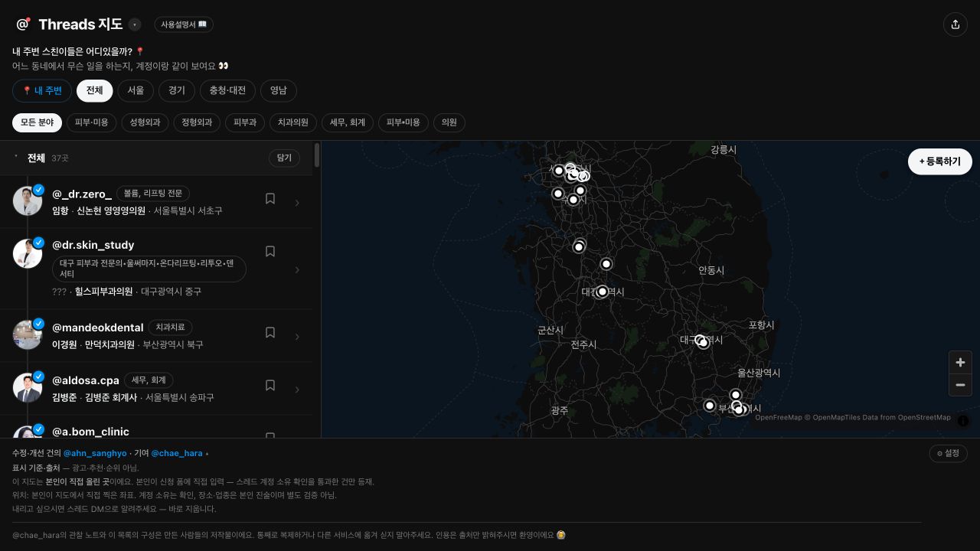Open the 설정 settings button
The image size is (980, 551).
[948, 453]
